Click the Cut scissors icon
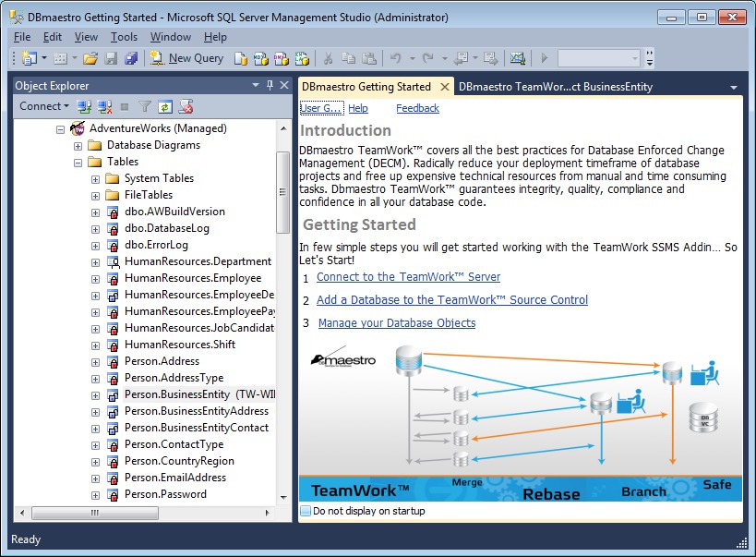 [x=328, y=58]
